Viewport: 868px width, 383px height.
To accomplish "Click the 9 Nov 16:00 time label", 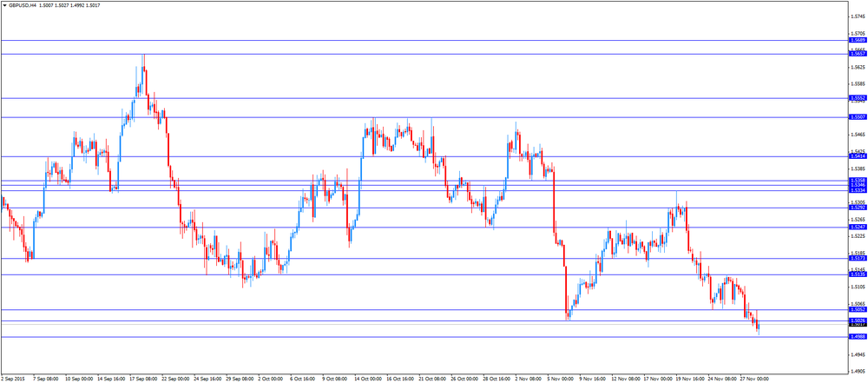I will coord(590,380).
